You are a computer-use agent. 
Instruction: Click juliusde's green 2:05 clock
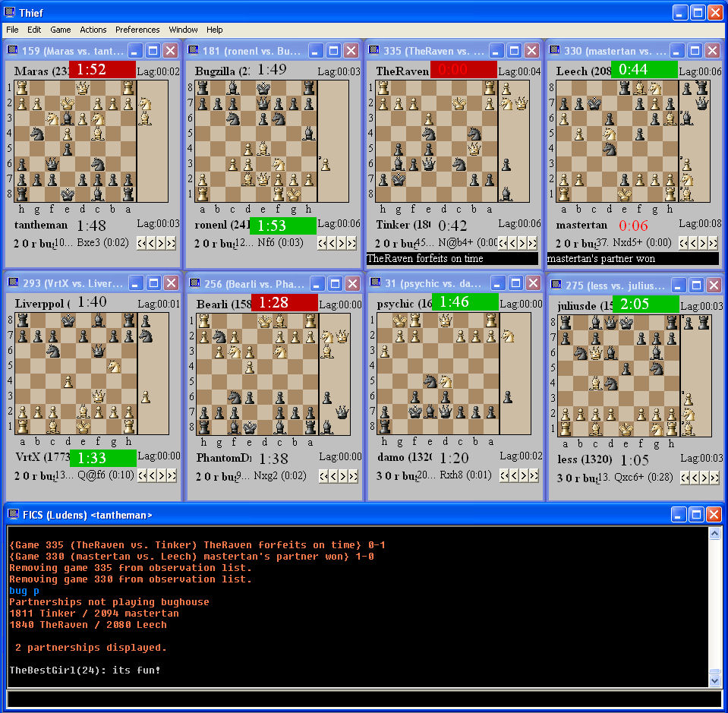pyautogui.click(x=646, y=304)
